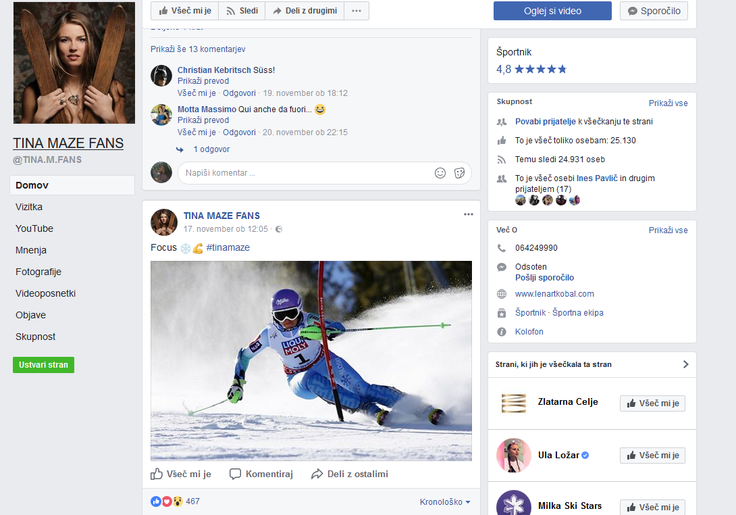Open the www.lenartkobal.com website link
Screen dimensions: 736x515
pos(554,294)
